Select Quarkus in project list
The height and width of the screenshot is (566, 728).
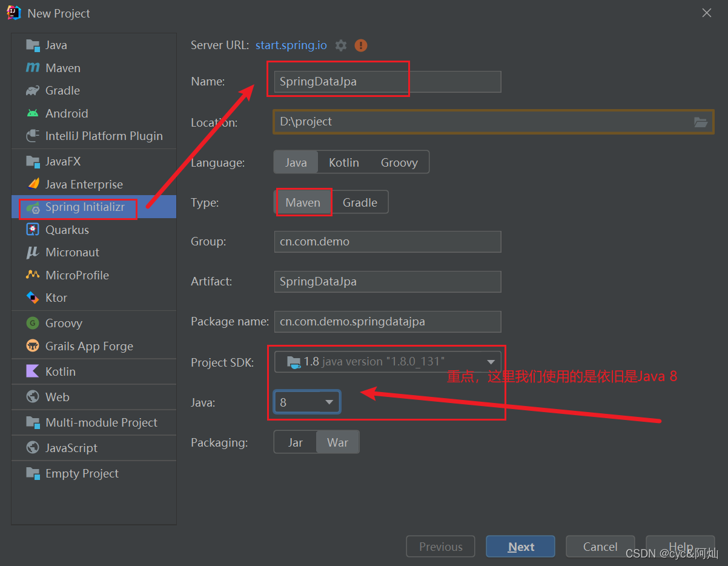(94, 230)
